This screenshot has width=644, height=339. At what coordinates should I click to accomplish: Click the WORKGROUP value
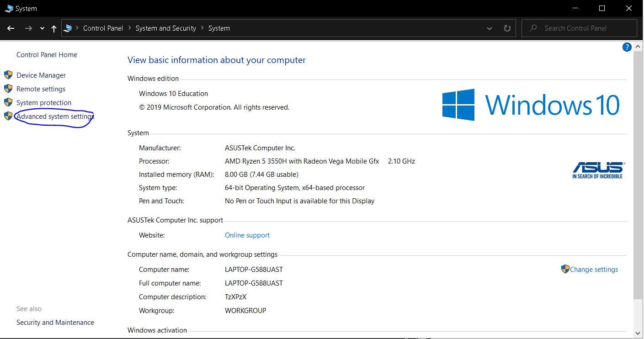[x=245, y=311]
